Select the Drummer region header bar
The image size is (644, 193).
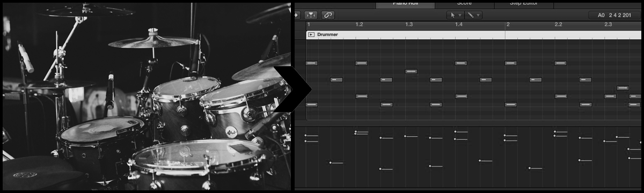(x=474, y=34)
